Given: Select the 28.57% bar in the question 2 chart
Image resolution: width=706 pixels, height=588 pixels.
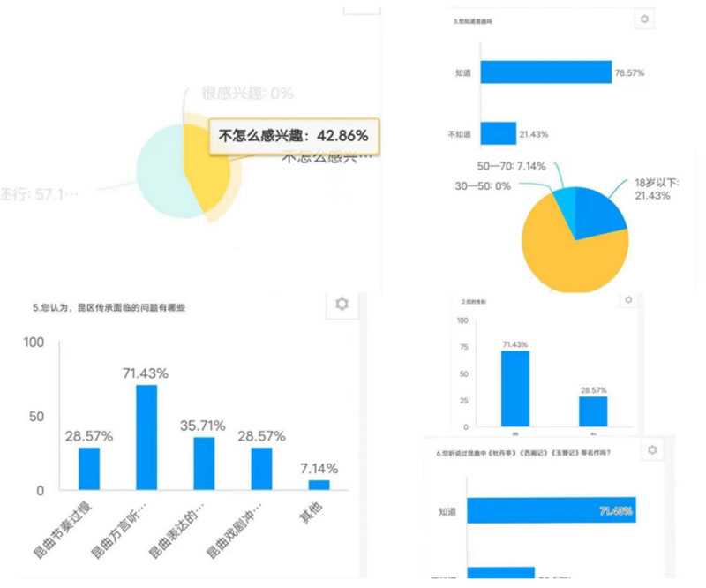Looking at the screenshot, I should click(593, 411).
